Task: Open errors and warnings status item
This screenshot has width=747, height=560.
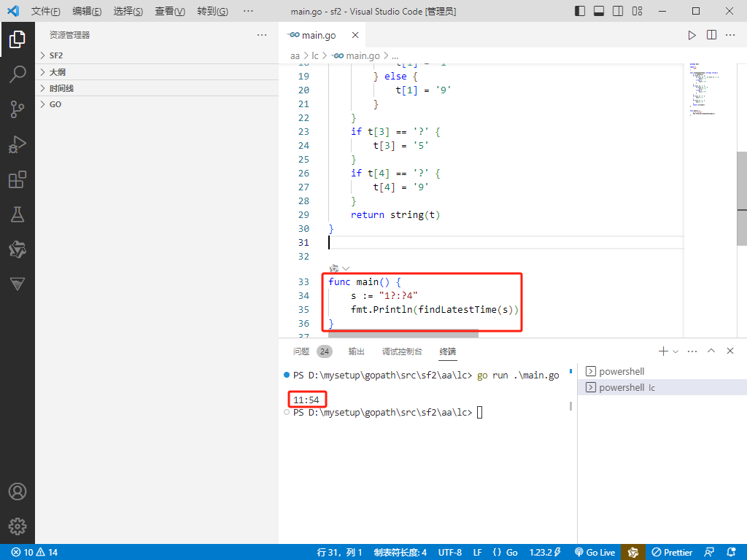Action: [34, 553]
